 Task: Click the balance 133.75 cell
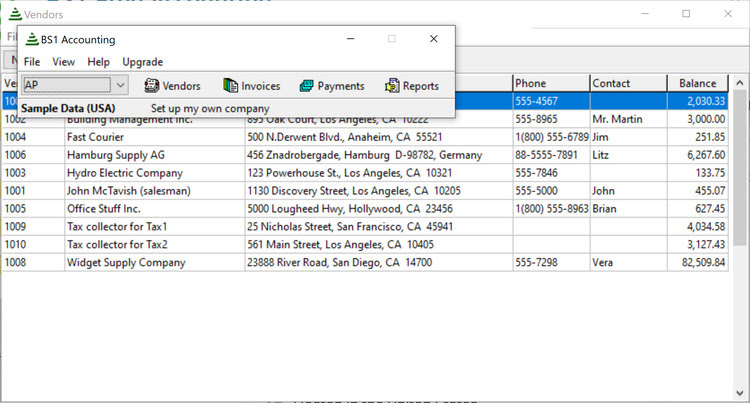698,173
